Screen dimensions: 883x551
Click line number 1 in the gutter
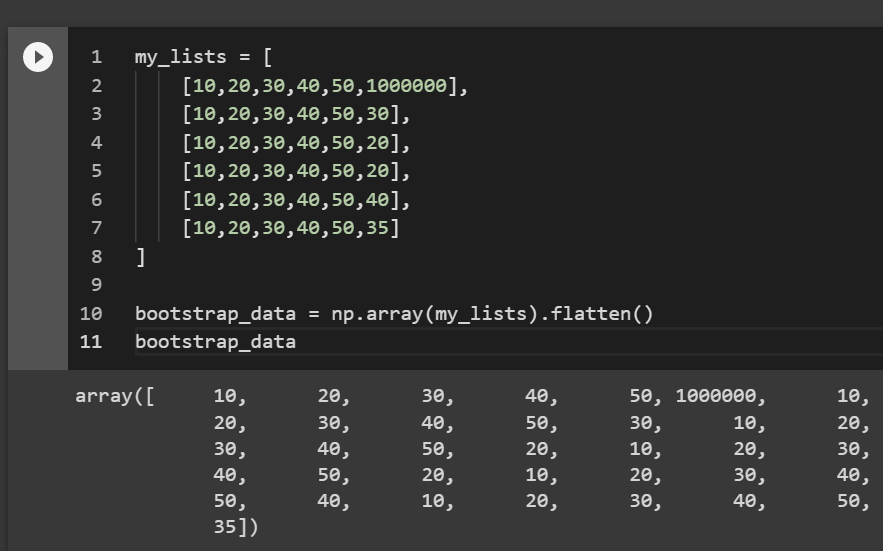click(x=96, y=57)
